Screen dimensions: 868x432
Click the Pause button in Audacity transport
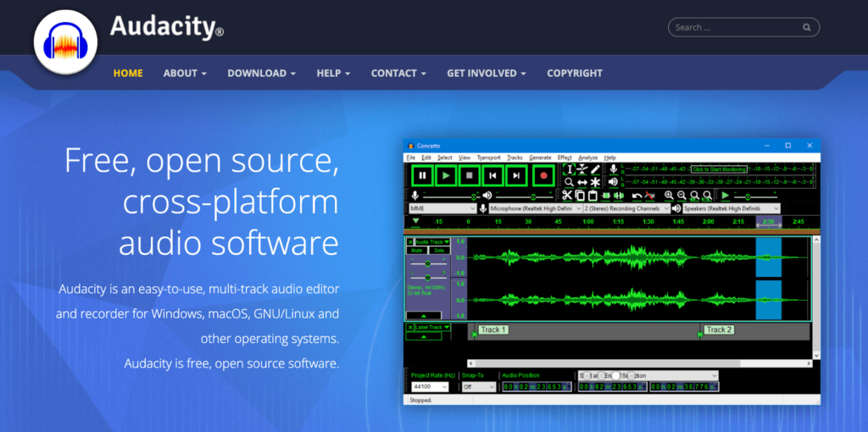tap(422, 175)
